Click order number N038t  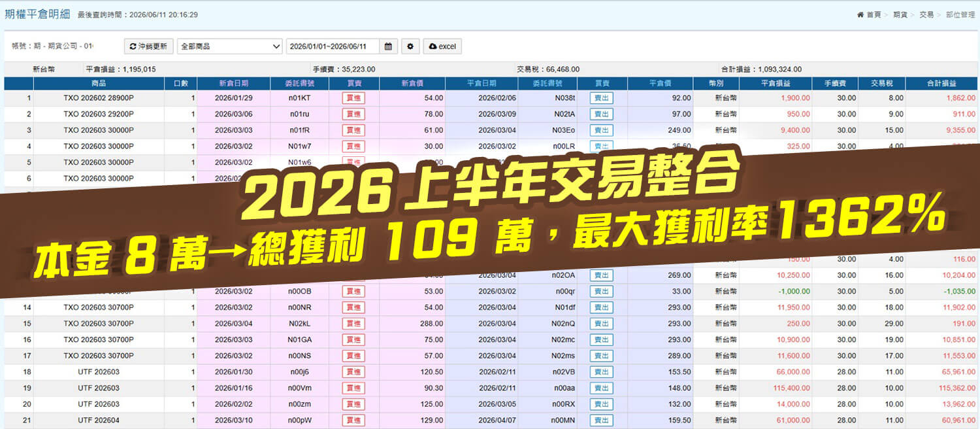click(x=564, y=98)
